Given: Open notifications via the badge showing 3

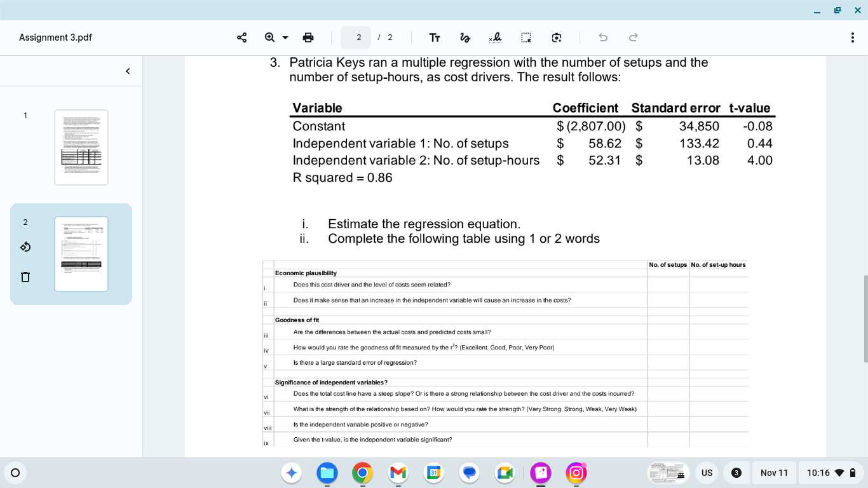Looking at the screenshot, I should click(737, 473).
